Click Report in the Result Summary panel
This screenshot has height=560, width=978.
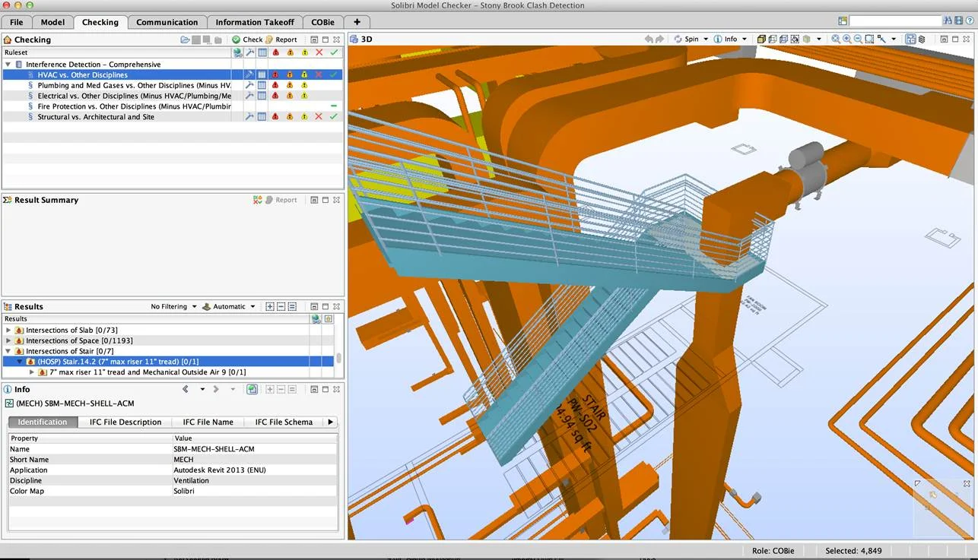coord(281,200)
